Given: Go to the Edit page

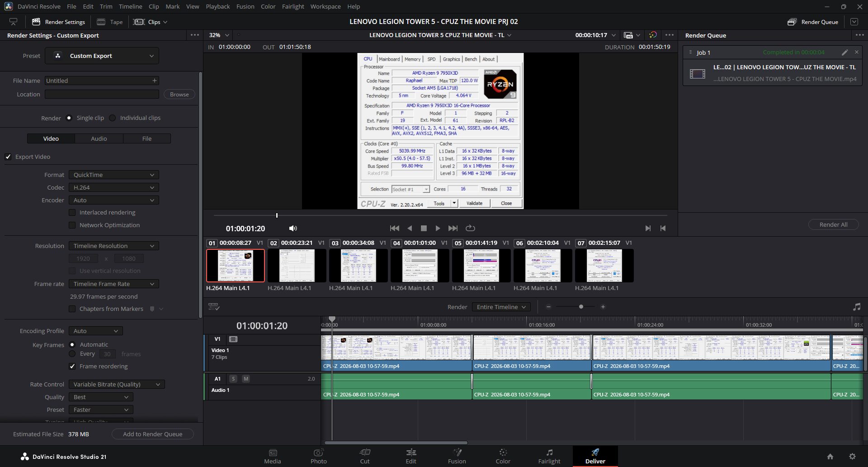Looking at the screenshot, I should (x=411, y=456).
